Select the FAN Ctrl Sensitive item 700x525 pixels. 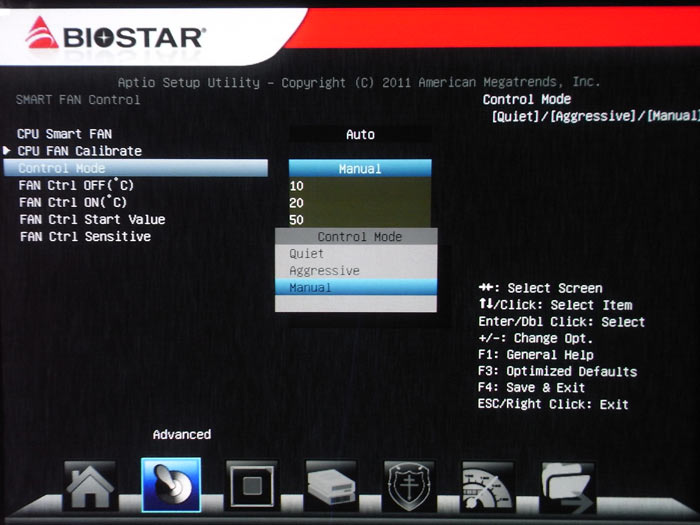click(x=85, y=237)
